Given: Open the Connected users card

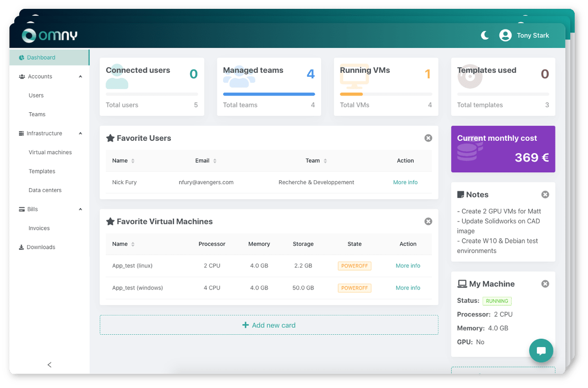Looking at the screenshot, I should (x=152, y=87).
